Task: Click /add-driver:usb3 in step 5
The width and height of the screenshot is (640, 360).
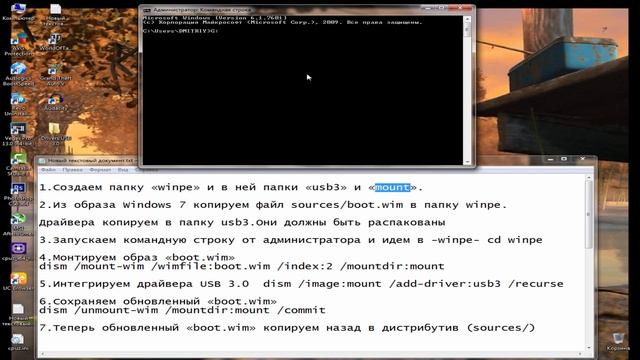Action: (445, 284)
